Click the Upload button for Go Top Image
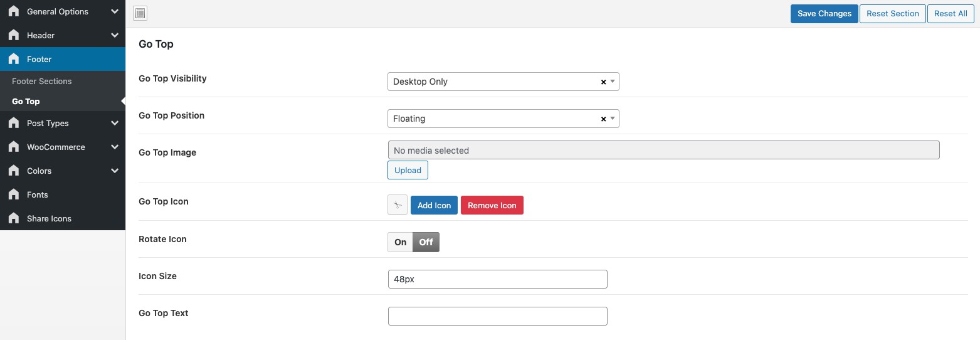Image resolution: width=980 pixels, height=340 pixels. coord(408,171)
